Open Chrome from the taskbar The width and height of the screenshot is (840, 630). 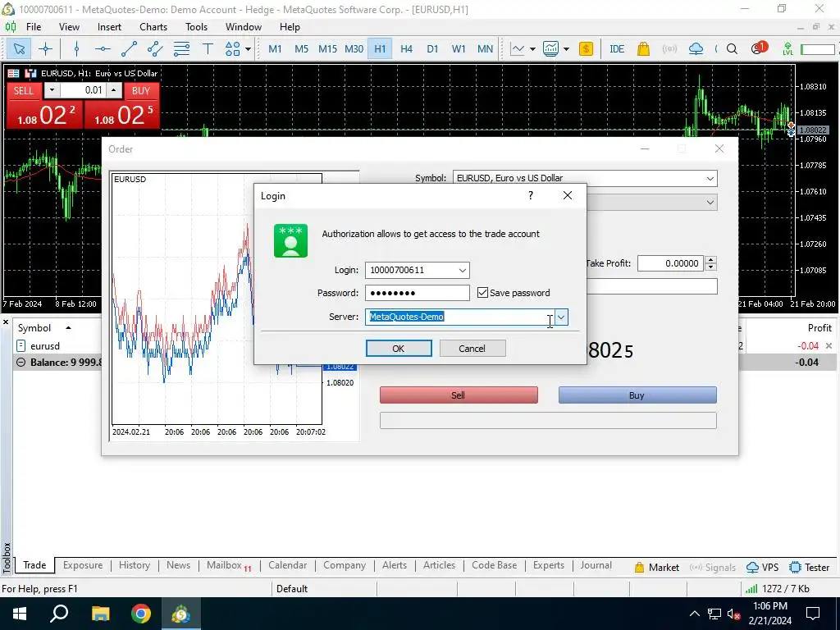coord(141,614)
